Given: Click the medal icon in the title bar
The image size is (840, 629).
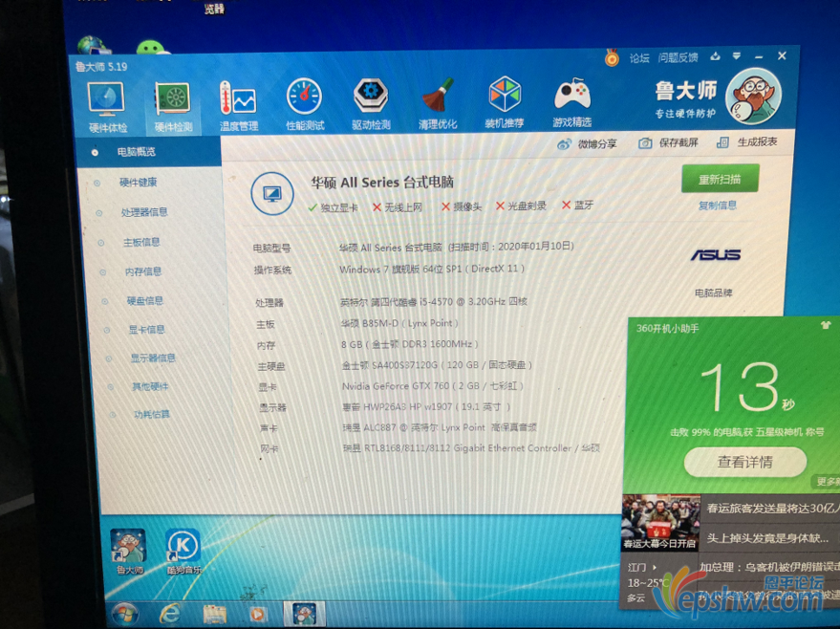Looking at the screenshot, I should (x=612, y=57).
